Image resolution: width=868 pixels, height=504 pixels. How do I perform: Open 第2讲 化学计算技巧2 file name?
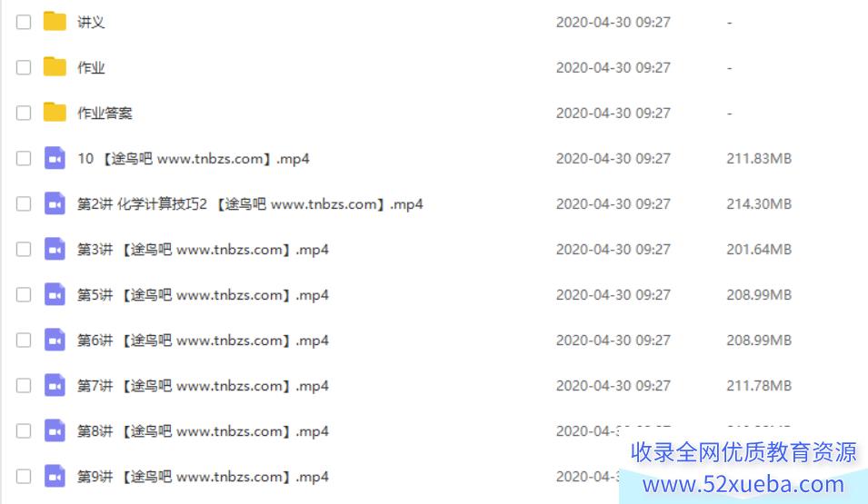pyautogui.click(x=250, y=204)
